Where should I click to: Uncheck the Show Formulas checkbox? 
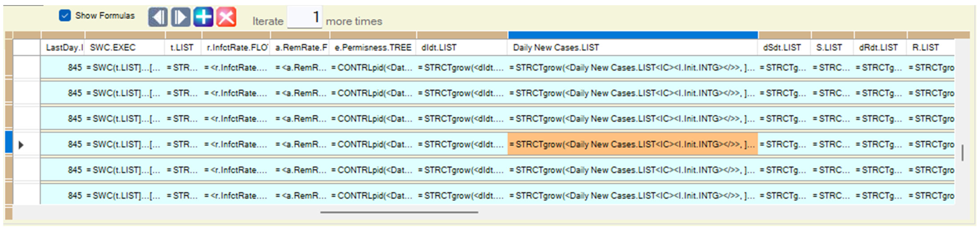(65, 16)
